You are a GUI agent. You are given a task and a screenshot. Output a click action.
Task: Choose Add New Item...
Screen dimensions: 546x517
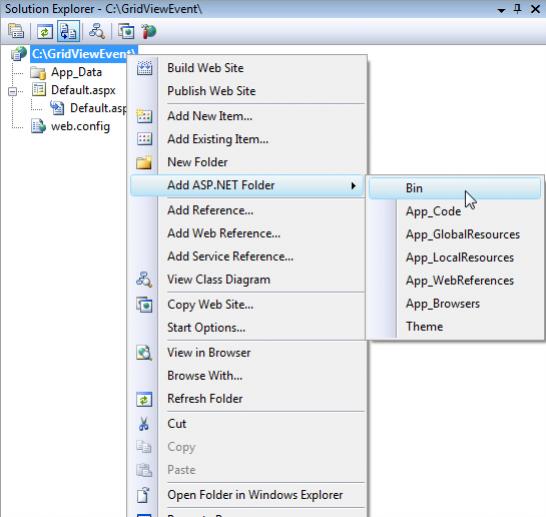[210, 116]
